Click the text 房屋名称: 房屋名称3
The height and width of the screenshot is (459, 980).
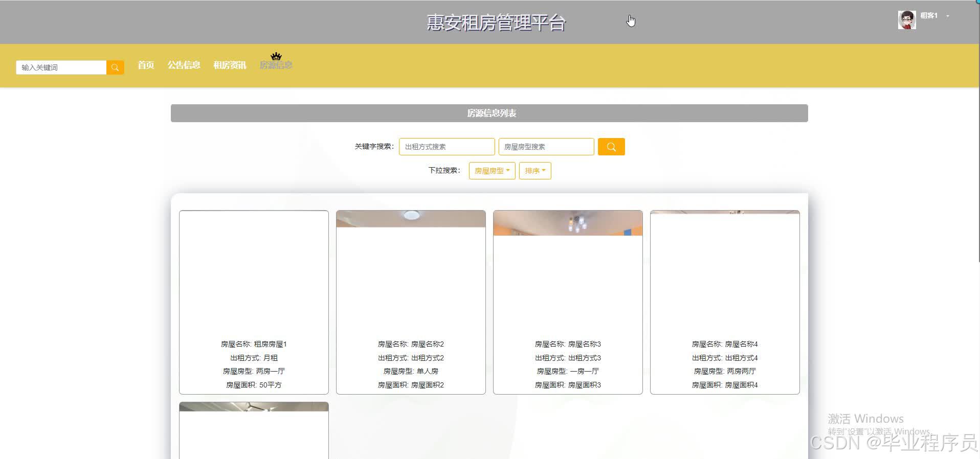point(568,344)
